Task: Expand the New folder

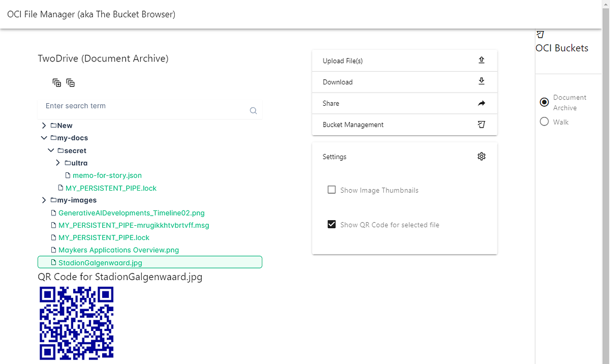Action: 44,126
